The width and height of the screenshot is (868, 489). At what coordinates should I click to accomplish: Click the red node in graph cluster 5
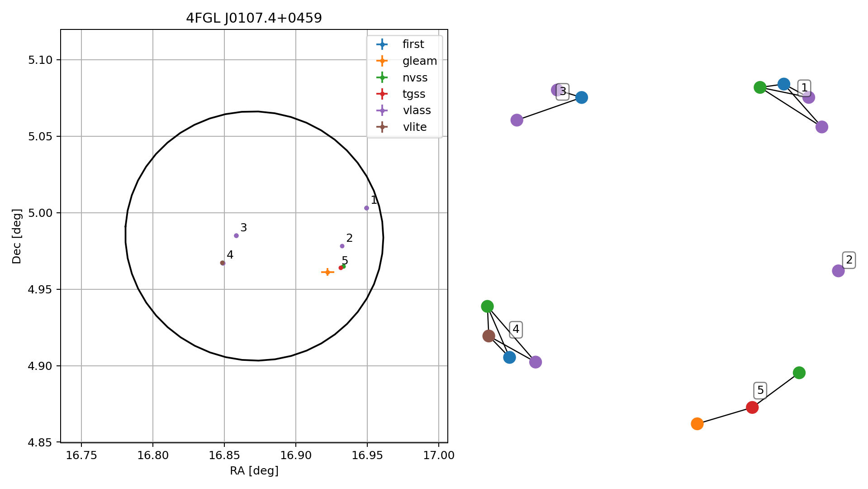[752, 407]
